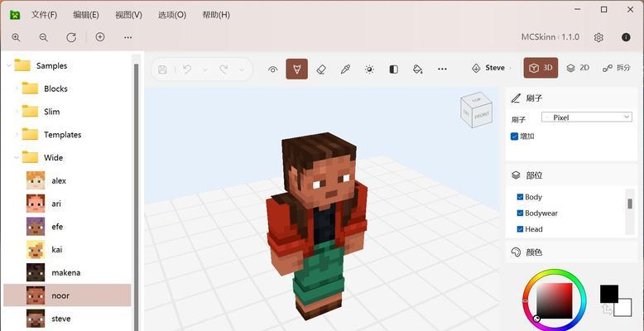
Task: Click the zoom out magnifier icon
Action: coord(44,37)
